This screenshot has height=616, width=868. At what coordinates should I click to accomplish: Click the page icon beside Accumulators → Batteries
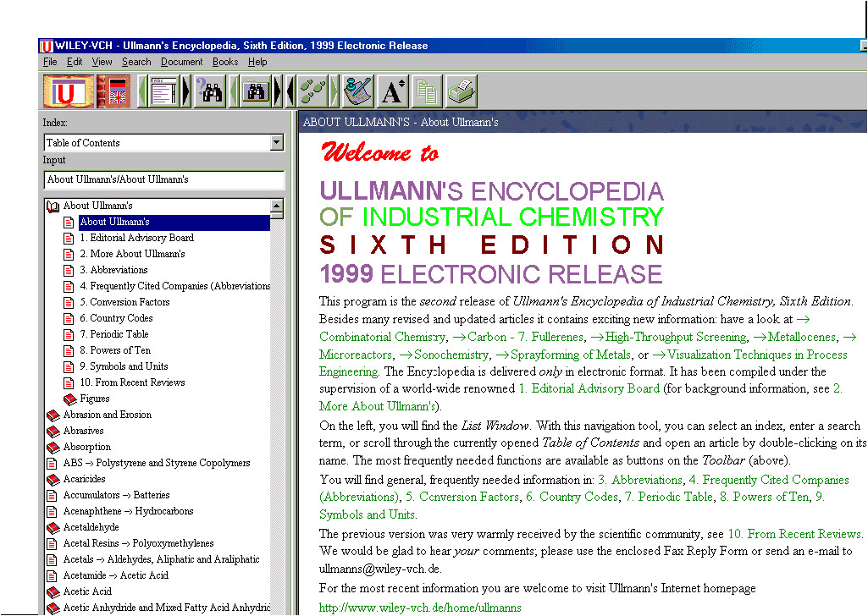52,496
